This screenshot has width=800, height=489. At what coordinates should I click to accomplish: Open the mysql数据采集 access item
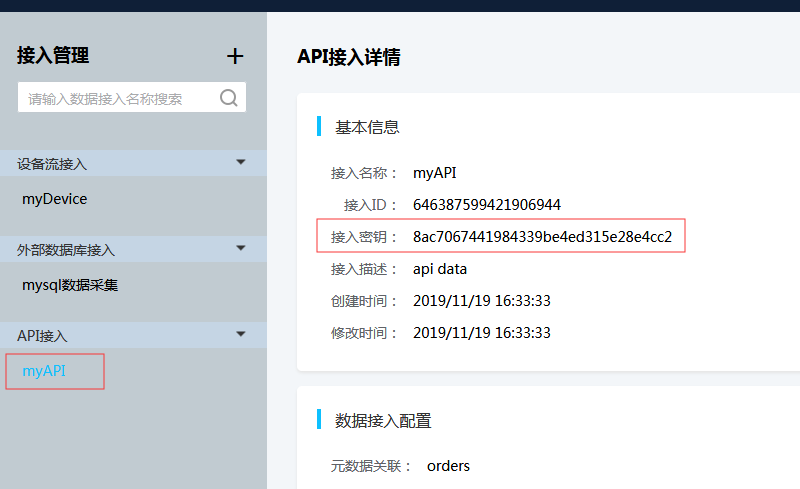pyautogui.click(x=70, y=285)
